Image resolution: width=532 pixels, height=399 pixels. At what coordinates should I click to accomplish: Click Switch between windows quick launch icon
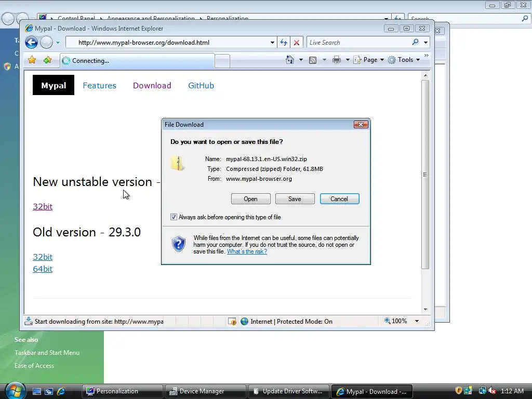point(49,391)
